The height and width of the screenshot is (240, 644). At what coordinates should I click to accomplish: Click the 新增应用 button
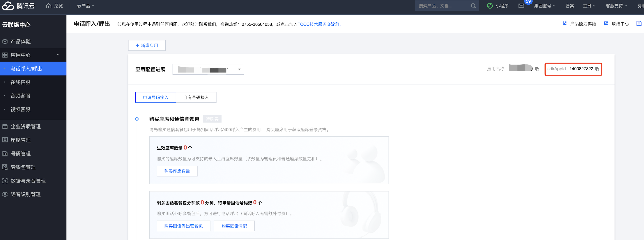click(x=147, y=45)
